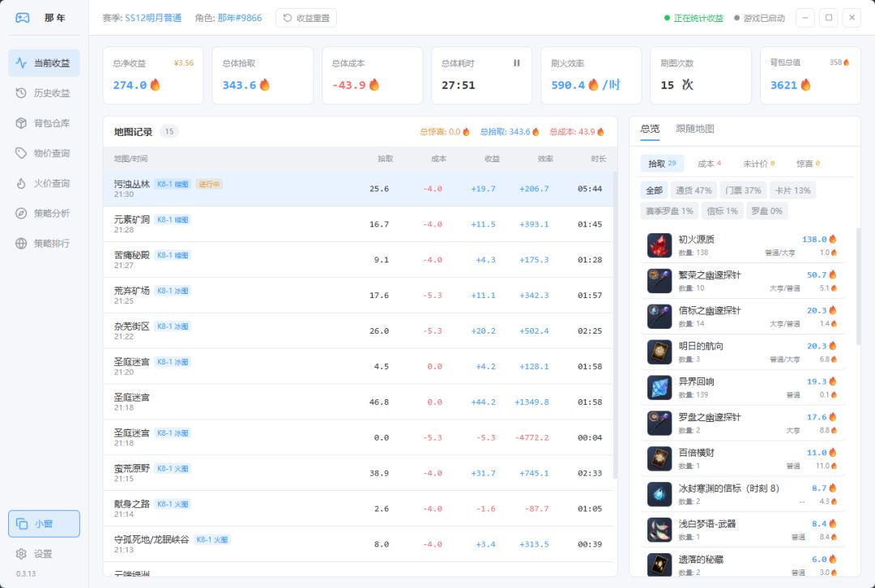Select the 荒弃矿场 map row
The width and height of the screenshot is (875, 588).
click(358, 296)
